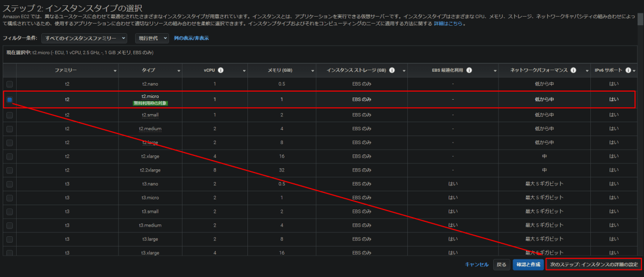The image size is (644, 277).
Task: Tick the checkbox for the t3.medium row
Action: click(10, 225)
